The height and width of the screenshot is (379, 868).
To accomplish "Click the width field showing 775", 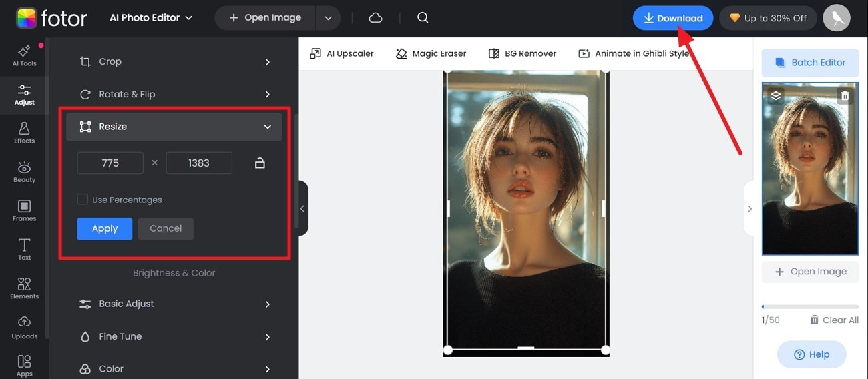I will point(110,163).
